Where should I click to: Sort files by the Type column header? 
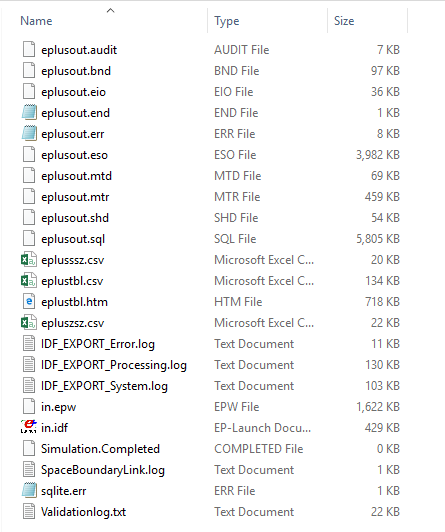pos(227,21)
